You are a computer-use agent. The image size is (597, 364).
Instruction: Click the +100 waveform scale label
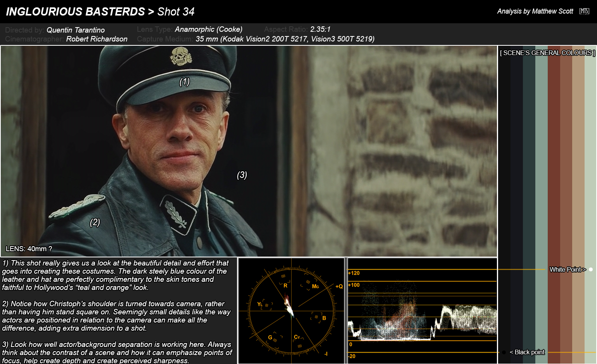click(354, 285)
